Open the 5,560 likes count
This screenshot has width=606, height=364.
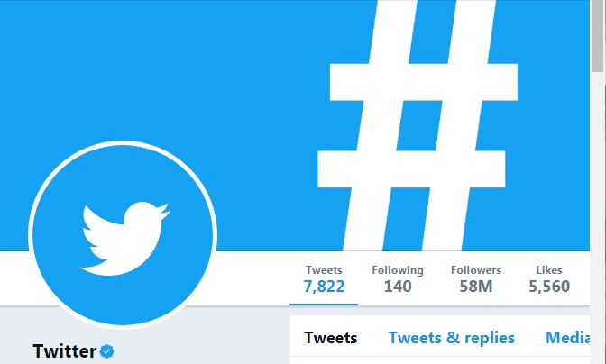pos(549,287)
